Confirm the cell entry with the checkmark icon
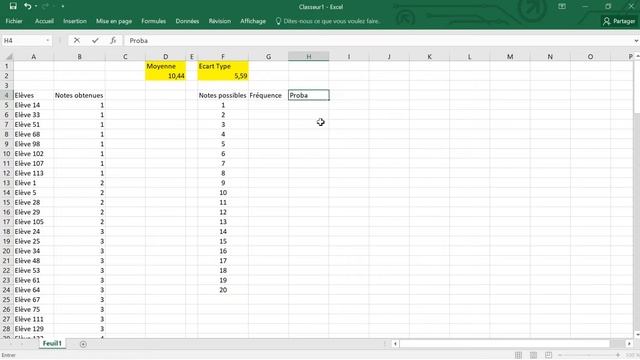640x360 pixels. (x=95, y=40)
